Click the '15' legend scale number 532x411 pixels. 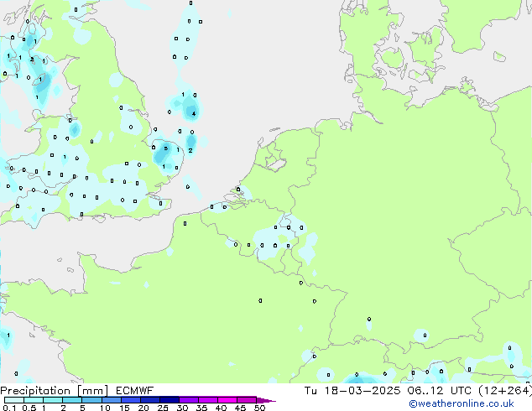click(124, 408)
